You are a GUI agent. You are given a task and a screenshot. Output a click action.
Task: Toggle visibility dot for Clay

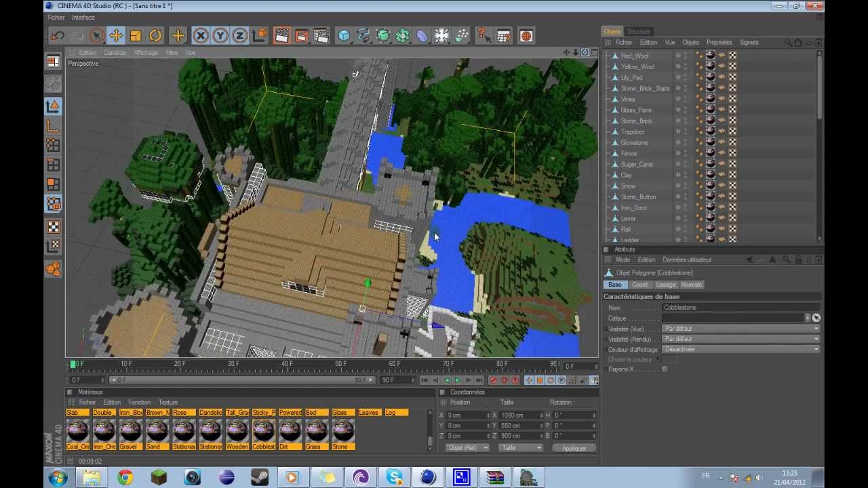coord(677,174)
